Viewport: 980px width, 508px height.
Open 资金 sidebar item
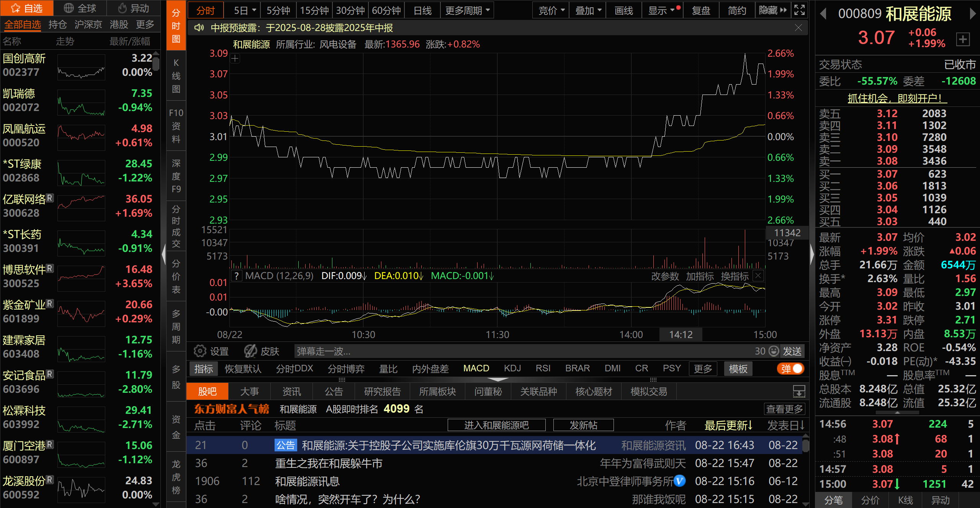point(176,427)
